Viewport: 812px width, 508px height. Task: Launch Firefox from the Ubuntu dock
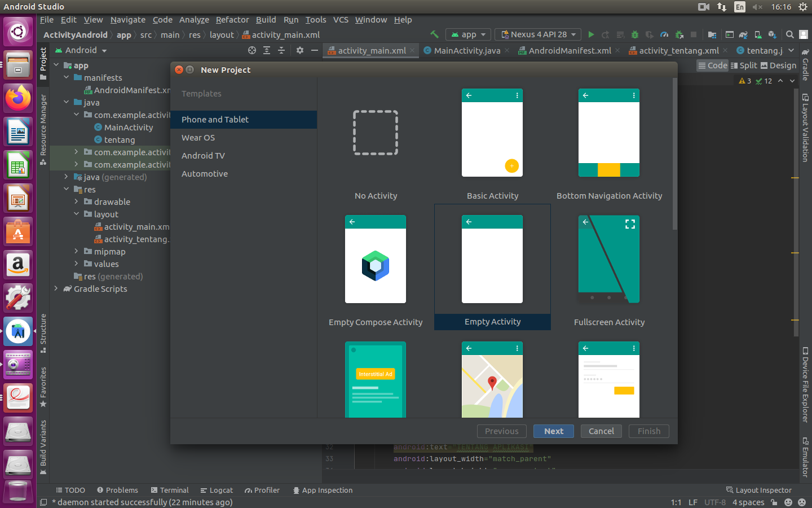(x=18, y=98)
